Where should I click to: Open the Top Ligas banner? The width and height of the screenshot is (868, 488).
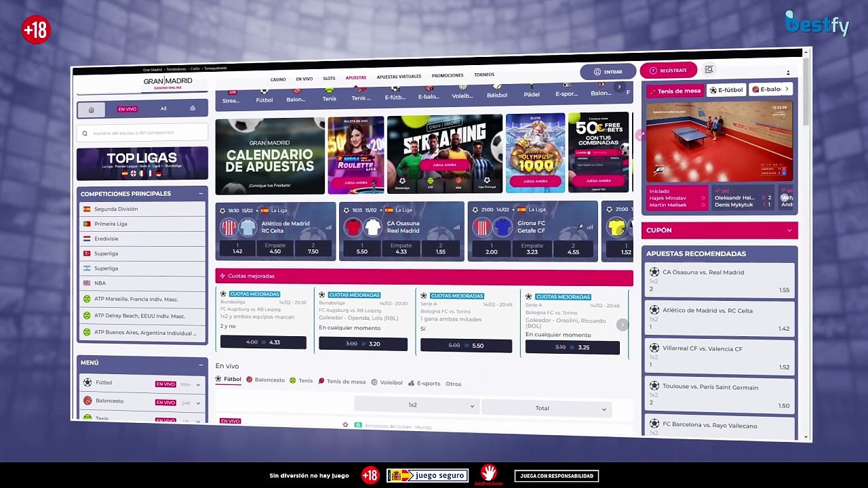pyautogui.click(x=142, y=163)
